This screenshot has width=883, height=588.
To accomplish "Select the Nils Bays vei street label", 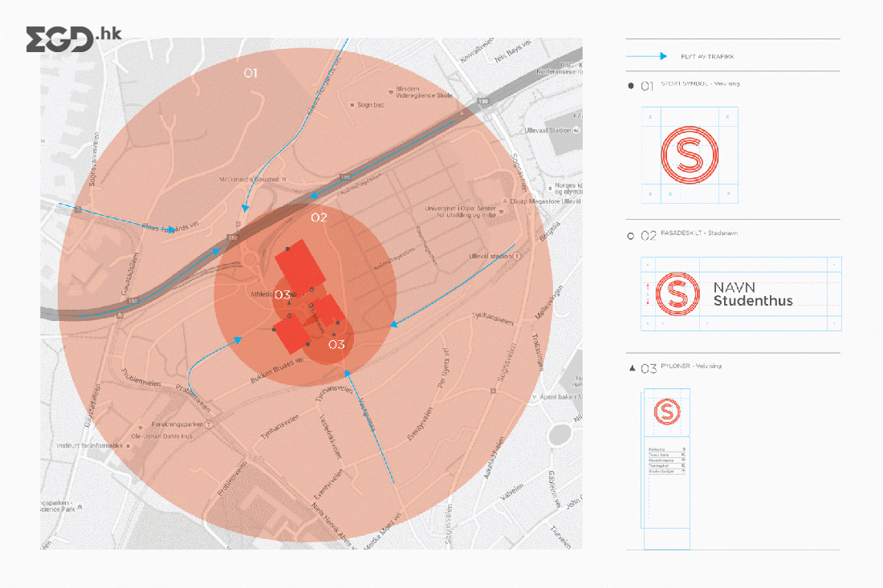I will [x=512, y=51].
